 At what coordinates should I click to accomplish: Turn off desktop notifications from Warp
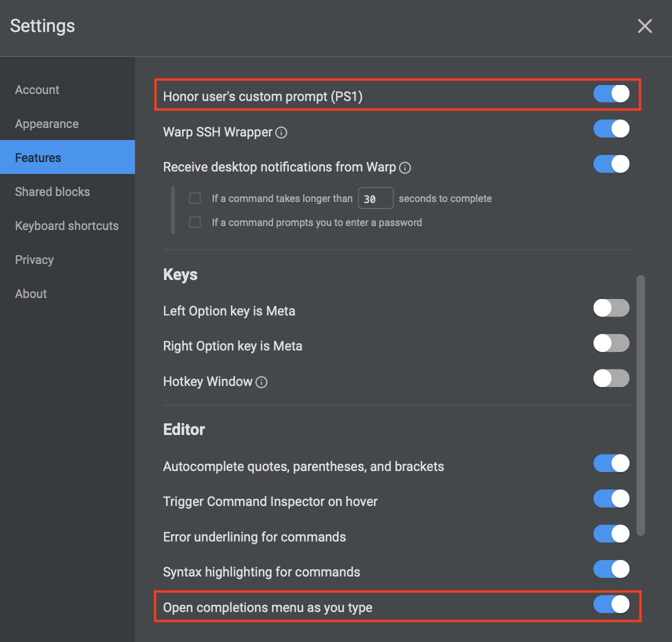pyautogui.click(x=611, y=163)
